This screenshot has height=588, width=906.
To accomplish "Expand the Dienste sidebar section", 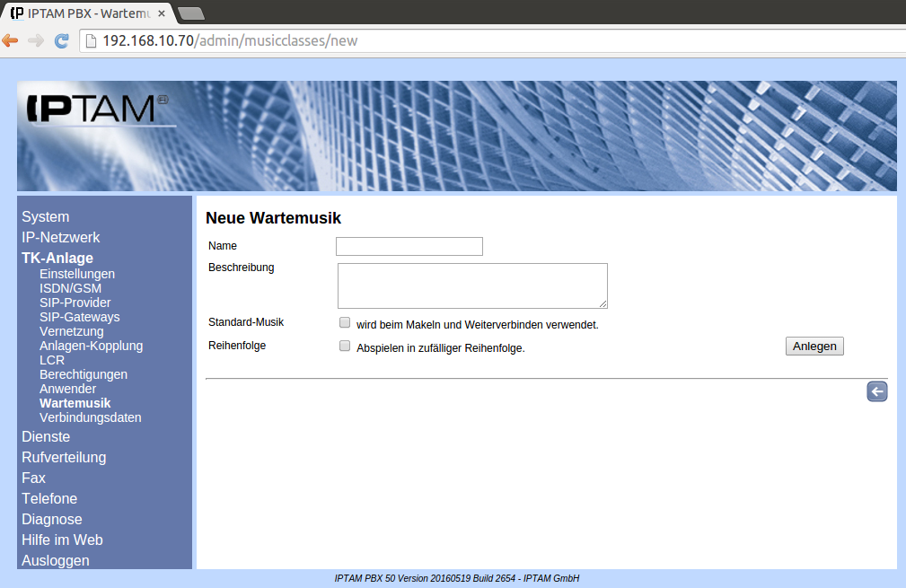I will 46,437.
